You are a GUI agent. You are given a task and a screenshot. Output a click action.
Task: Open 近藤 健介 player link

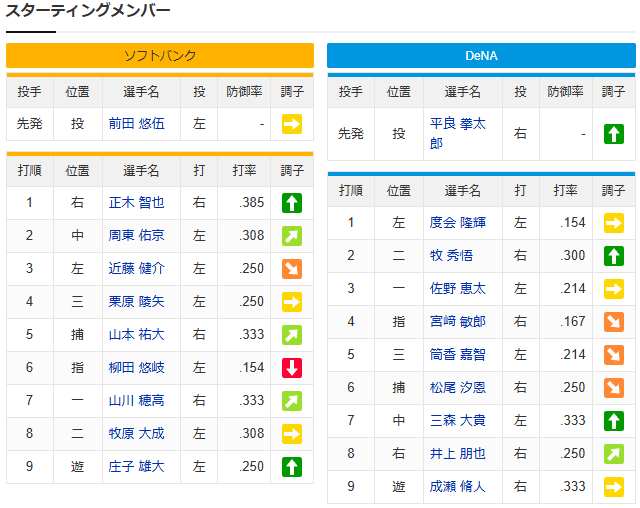pyautogui.click(x=136, y=268)
